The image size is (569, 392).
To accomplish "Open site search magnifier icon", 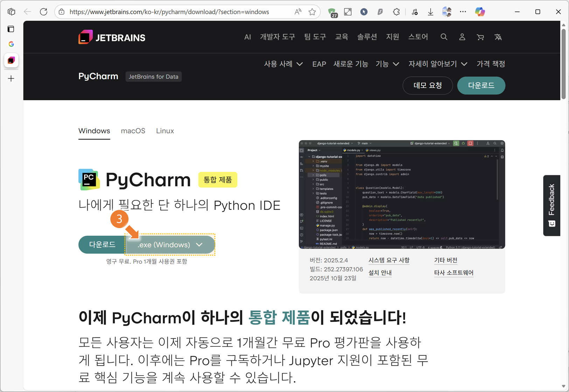I will [x=444, y=37].
